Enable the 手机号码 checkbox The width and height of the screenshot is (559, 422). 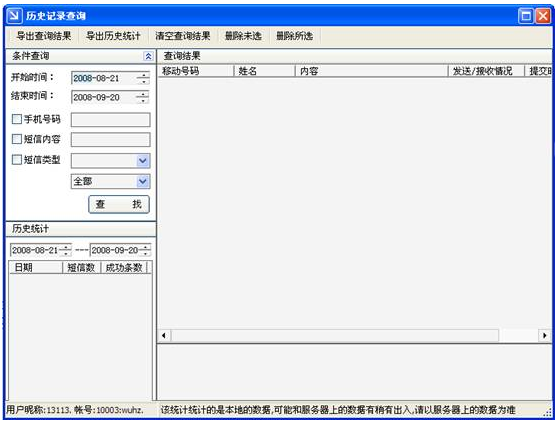click(x=17, y=119)
